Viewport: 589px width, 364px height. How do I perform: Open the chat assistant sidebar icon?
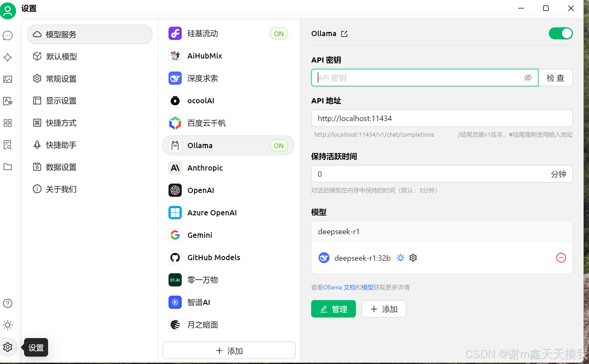(x=8, y=36)
